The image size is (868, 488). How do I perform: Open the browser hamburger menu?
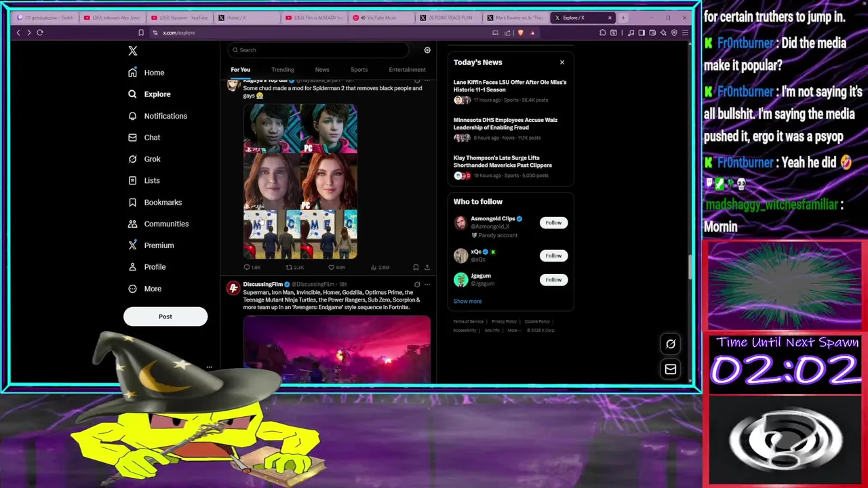[x=685, y=33]
